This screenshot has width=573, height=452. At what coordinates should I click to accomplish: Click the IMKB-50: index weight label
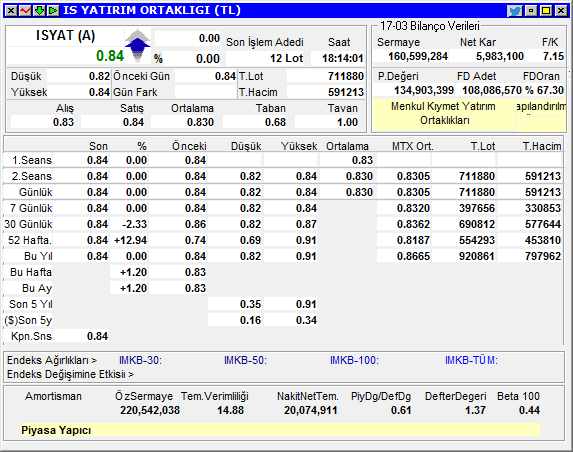(x=245, y=361)
